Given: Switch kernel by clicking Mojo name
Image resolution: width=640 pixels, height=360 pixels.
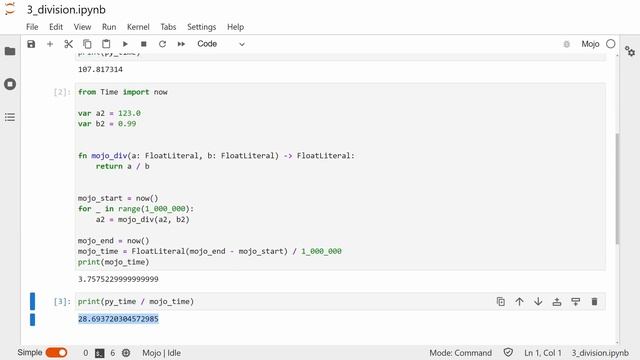Looking at the screenshot, I should click(x=590, y=44).
